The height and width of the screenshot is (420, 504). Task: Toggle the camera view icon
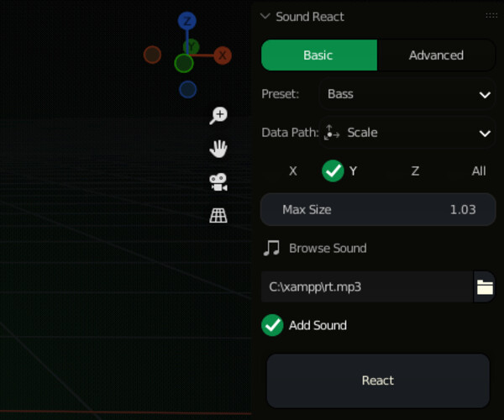click(x=218, y=181)
